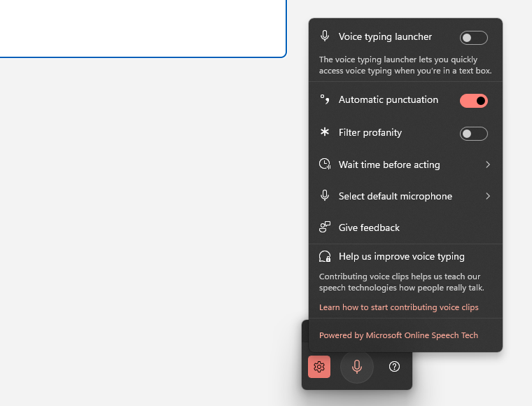Open Learn how to start contributing voice clips
The image size is (532, 406).
(x=399, y=307)
